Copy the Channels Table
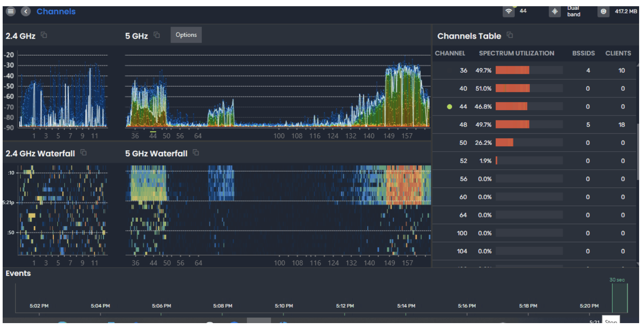 [x=510, y=36]
